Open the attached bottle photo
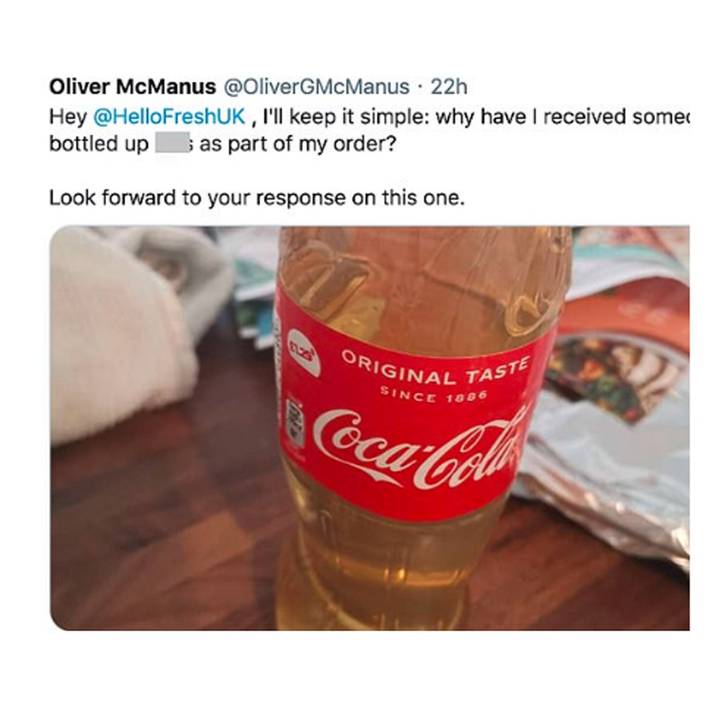 [369, 427]
